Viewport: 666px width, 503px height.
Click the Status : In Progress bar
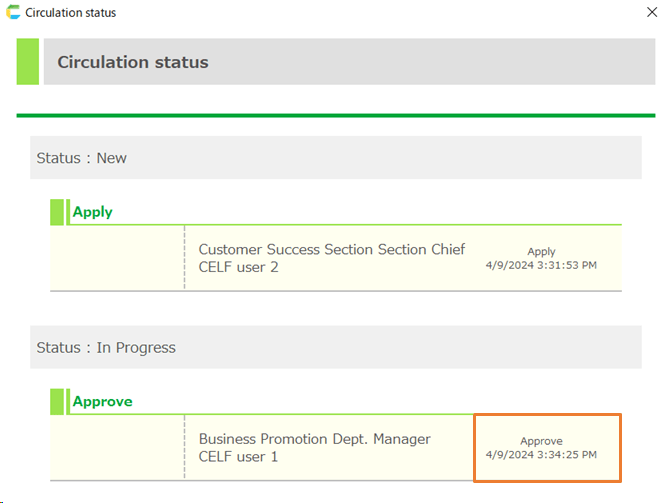pos(335,348)
